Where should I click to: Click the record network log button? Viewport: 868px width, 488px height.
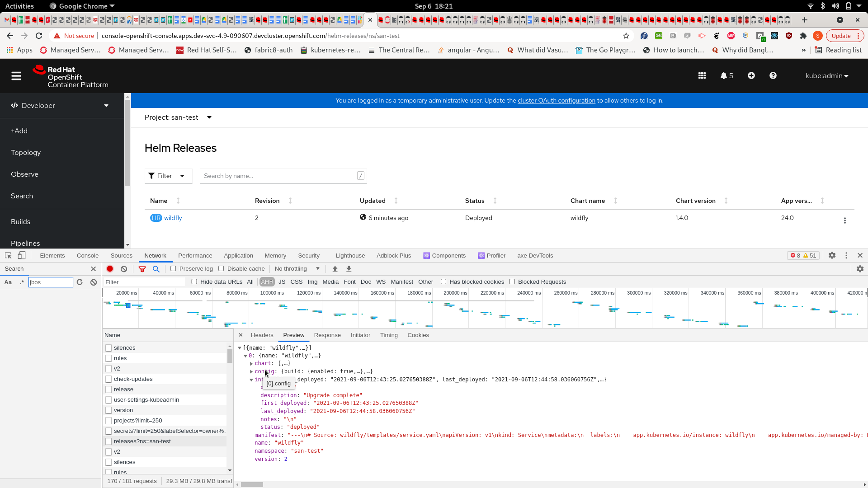[x=110, y=269]
